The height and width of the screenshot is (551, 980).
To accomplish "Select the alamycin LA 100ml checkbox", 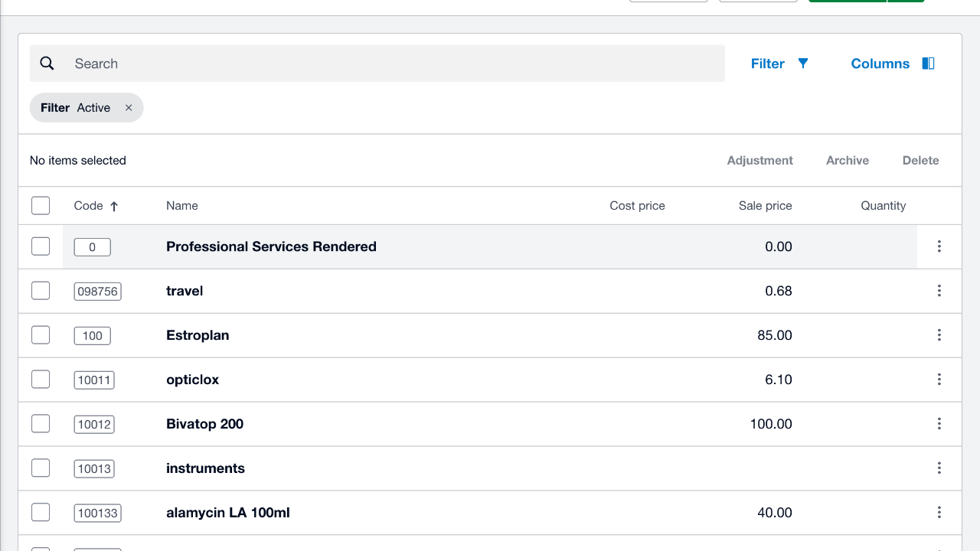I will tap(41, 513).
